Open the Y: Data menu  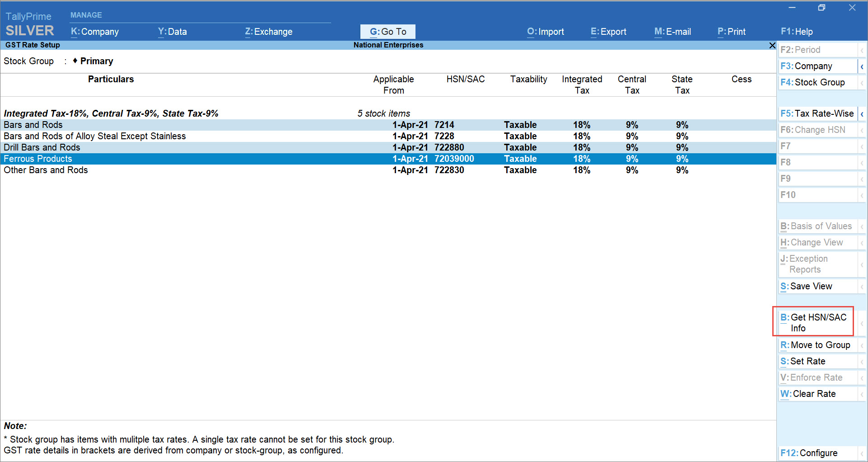pyautogui.click(x=173, y=32)
